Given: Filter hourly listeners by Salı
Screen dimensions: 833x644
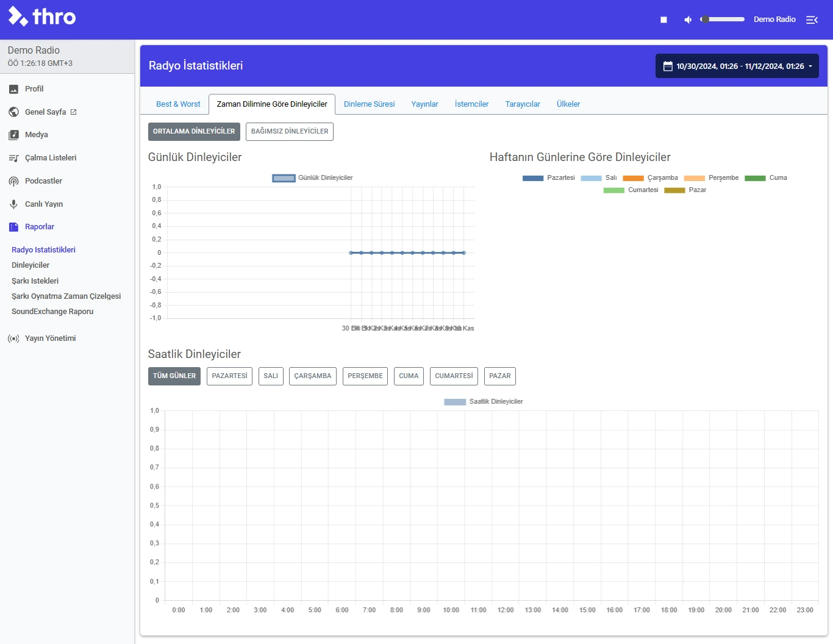Looking at the screenshot, I should point(271,376).
